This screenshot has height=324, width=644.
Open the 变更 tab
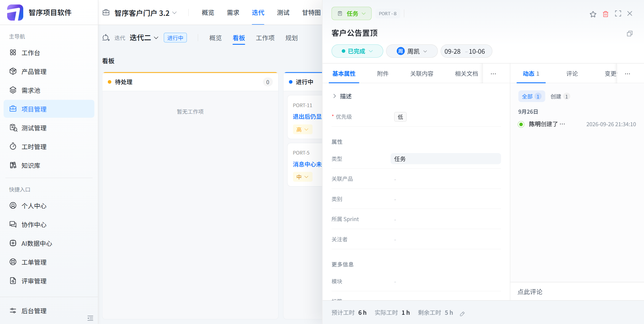point(610,74)
